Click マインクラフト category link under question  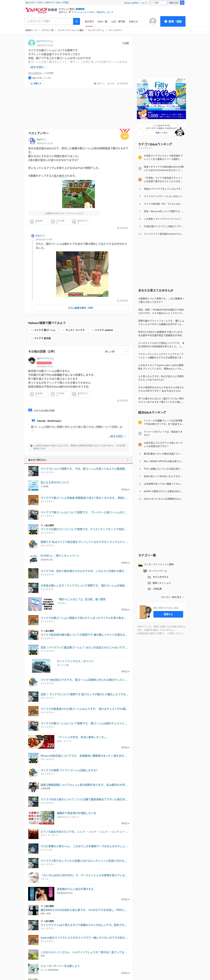35,73
